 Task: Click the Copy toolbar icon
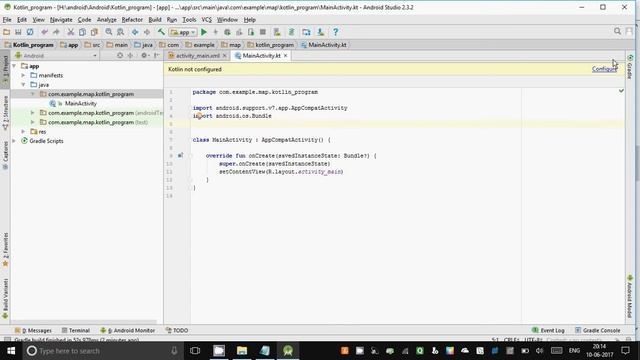82,32
